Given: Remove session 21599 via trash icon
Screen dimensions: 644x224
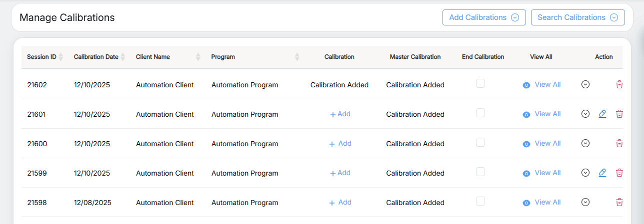Looking at the screenshot, I should pos(619,173).
